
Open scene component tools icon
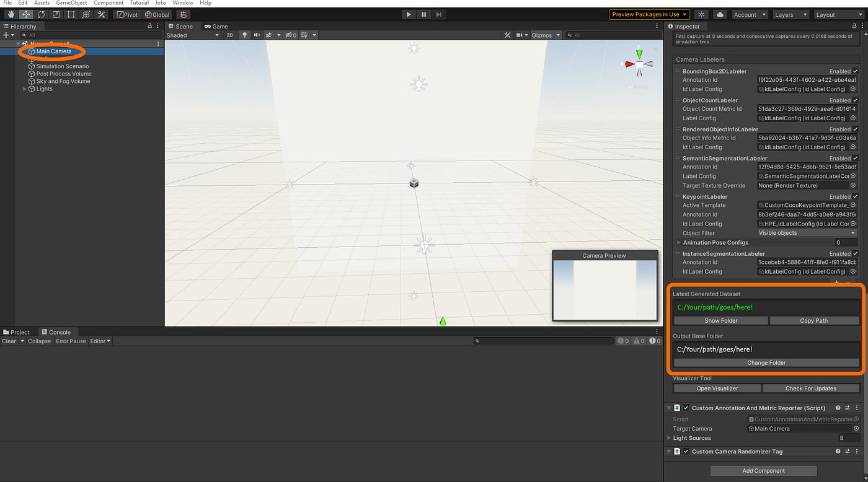coord(507,35)
